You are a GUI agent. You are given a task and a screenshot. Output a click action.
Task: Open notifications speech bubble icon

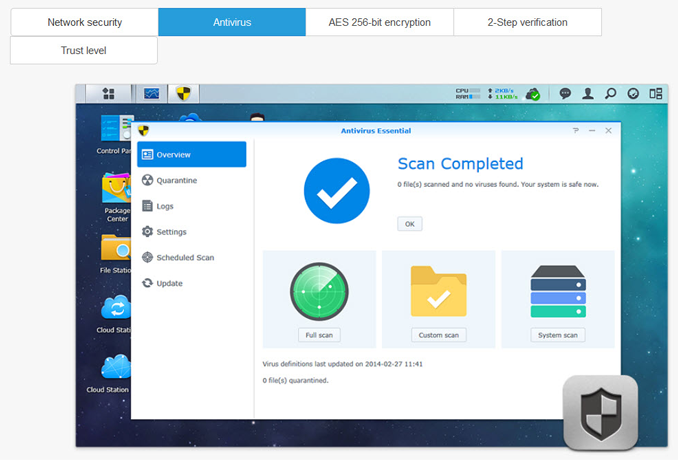[x=565, y=93]
